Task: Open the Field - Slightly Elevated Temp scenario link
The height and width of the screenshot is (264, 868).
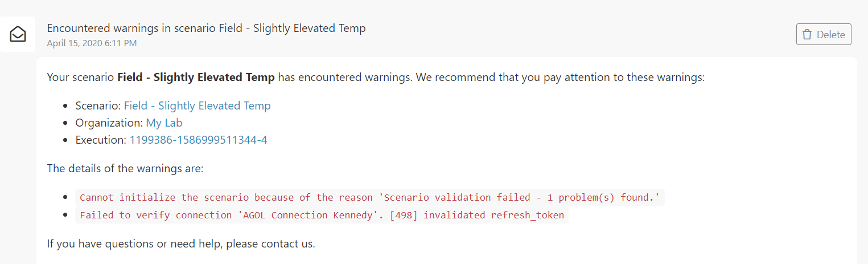Action: coord(197,105)
